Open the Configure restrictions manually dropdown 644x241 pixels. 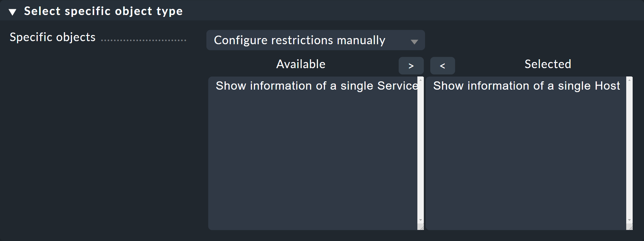315,40
